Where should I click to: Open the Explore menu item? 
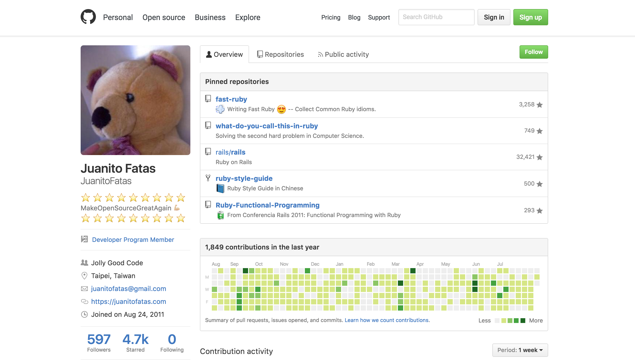[x=248, y=17]
